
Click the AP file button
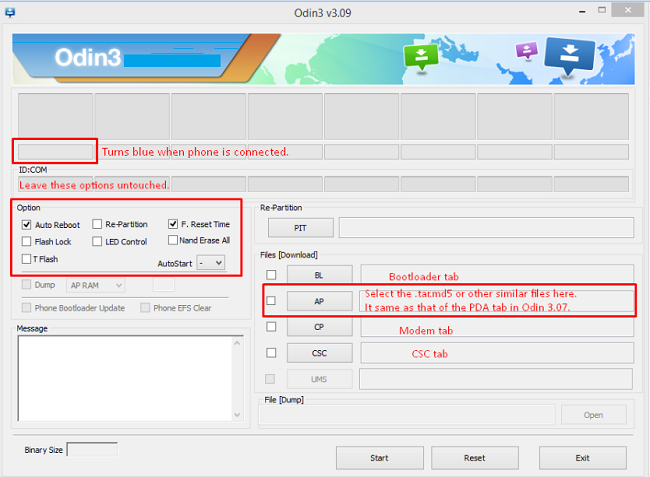[320, 301]
